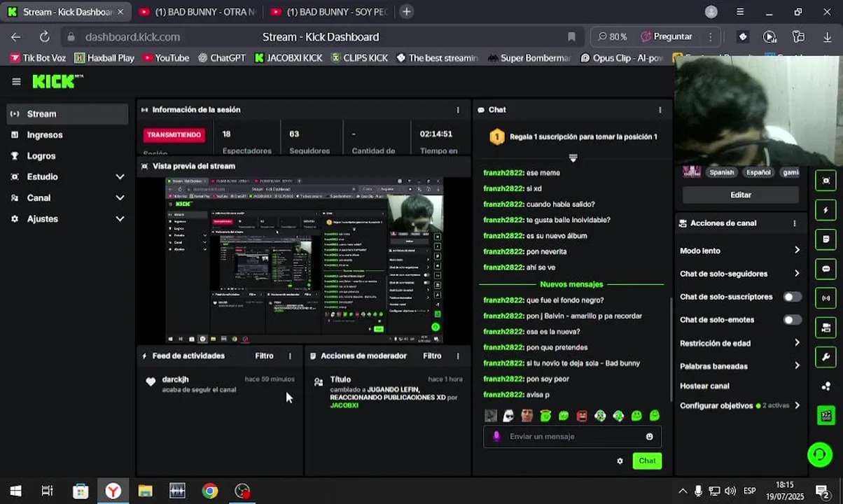
Task: Open the Filtro in Feed de actividades
Action: tap(264, 356)
